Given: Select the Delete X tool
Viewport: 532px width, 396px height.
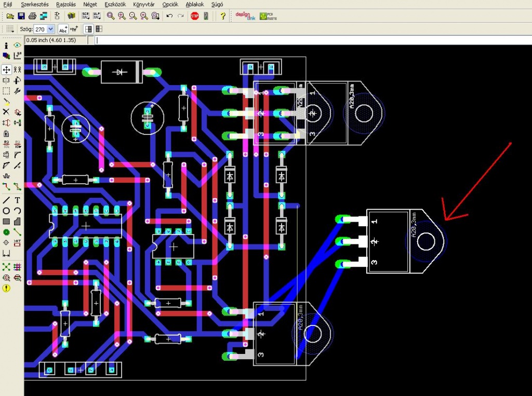Looking at the screenshot, I should click(6, 112).
